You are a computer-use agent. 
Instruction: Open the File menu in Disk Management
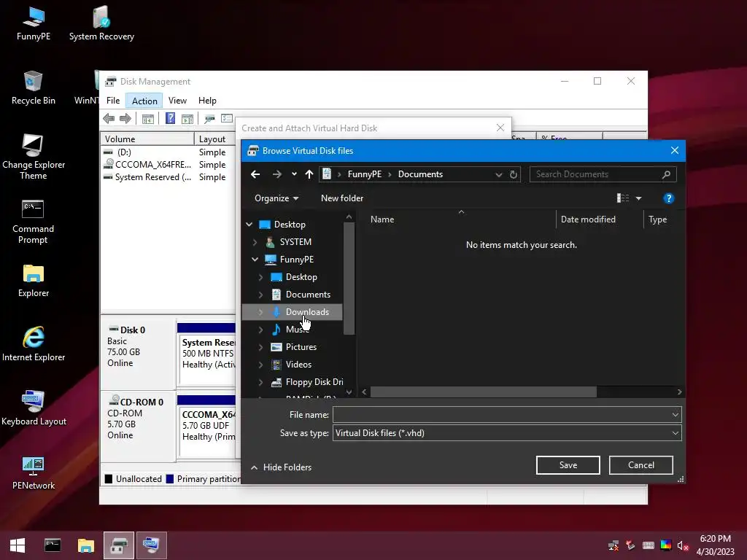(x=113, y=101)
